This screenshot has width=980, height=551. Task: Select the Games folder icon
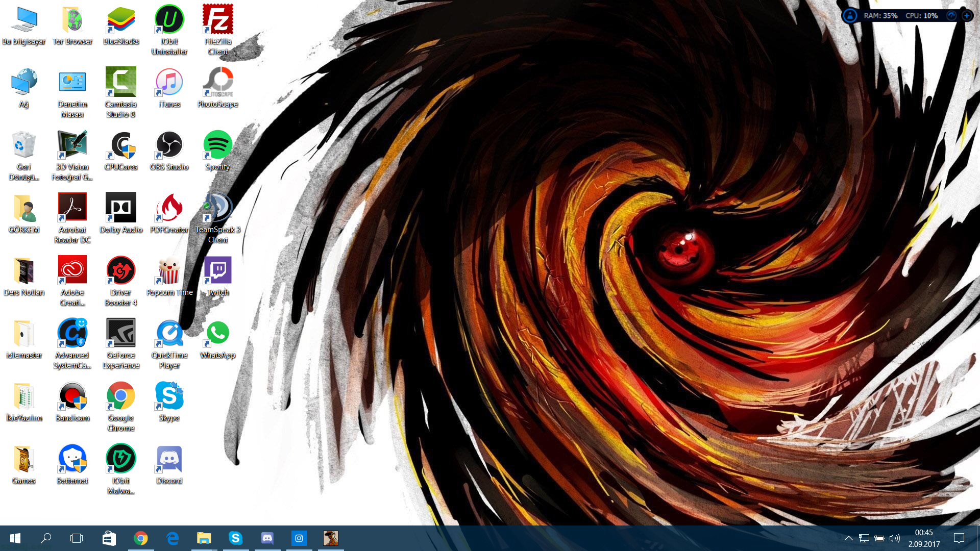[x=24, y=465]
